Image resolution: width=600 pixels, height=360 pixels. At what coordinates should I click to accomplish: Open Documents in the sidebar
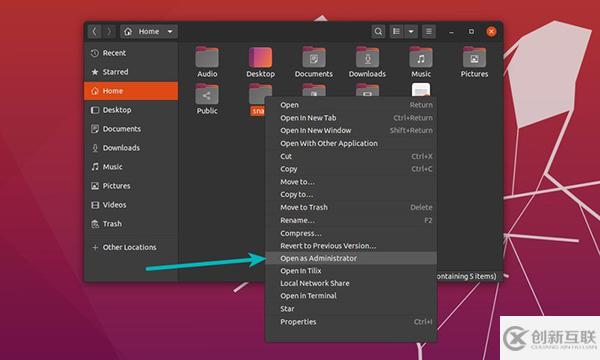pyautogui.click(x=131, y=129)
